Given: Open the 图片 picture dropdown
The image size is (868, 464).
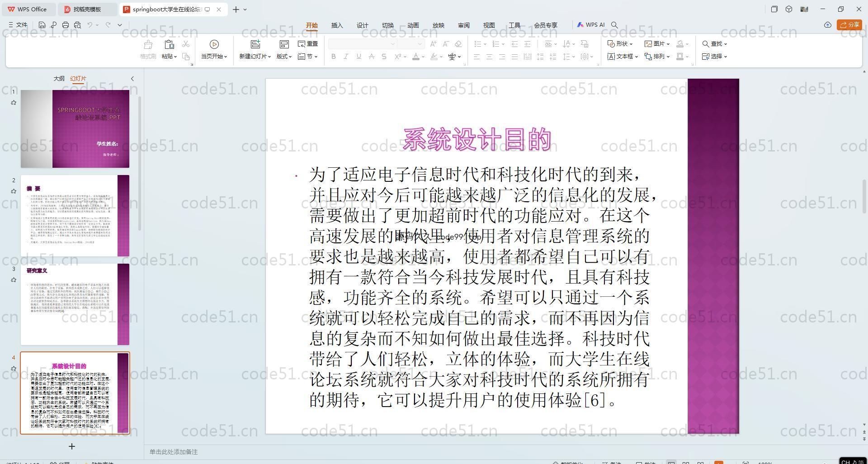Looking at the screenshot, I should [x=657, y=44].
